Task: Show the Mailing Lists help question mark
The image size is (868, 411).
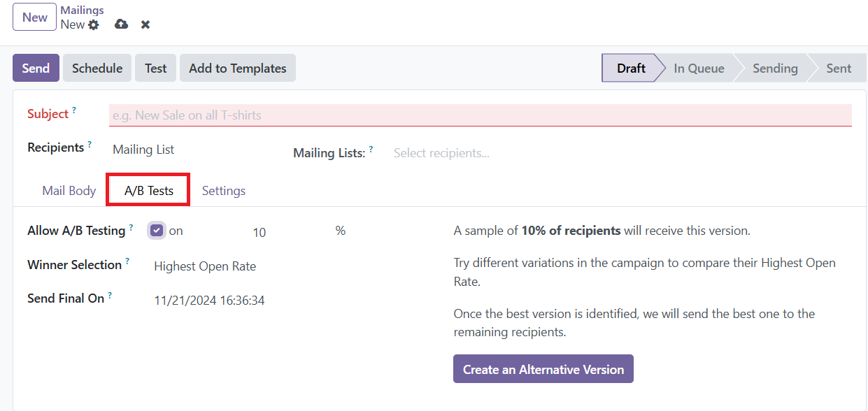Action: click(371, 149)
